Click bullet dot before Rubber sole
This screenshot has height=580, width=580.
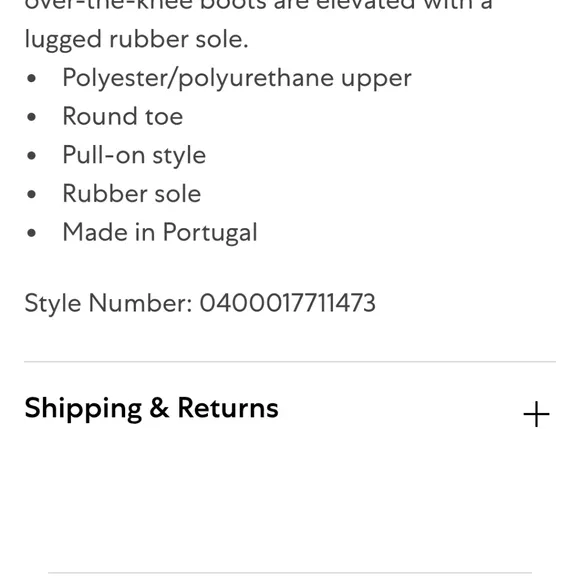(32, 194)
